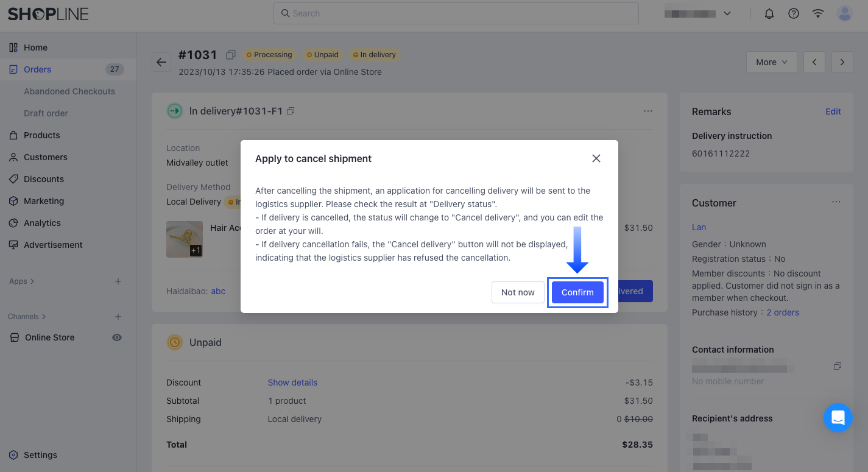Select Delivery instruction number 60161112222
Image resolution: width=868 pixels, height=472 pixels.
click(721, 153)
